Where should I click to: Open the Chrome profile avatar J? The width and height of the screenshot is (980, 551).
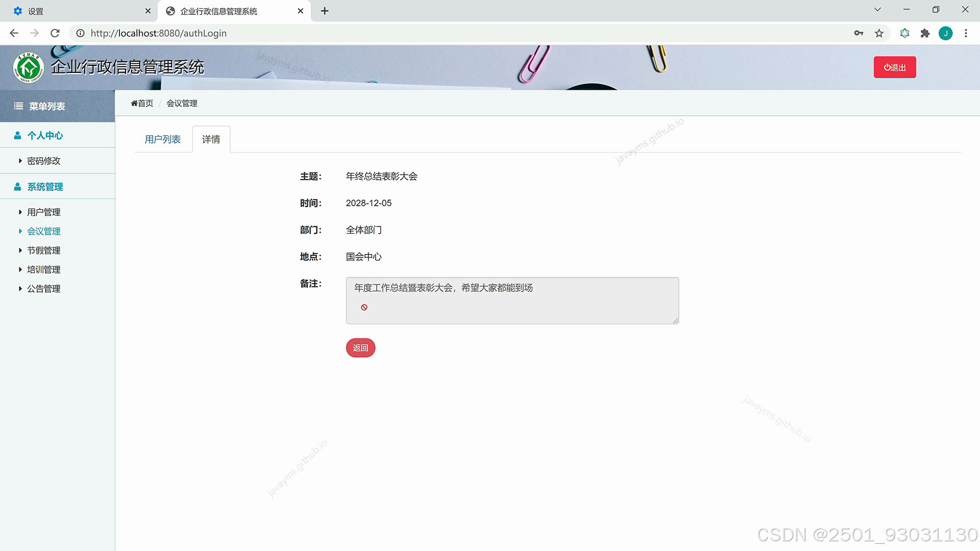[945, 33]
